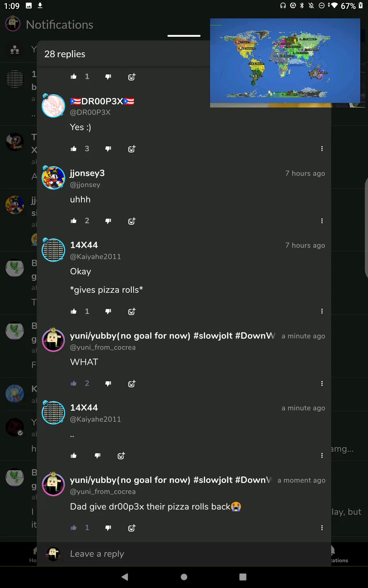The width and height of the screenshot is (368, 588).
Task: Tap the Android home navigation button
Action: [184, 577]
